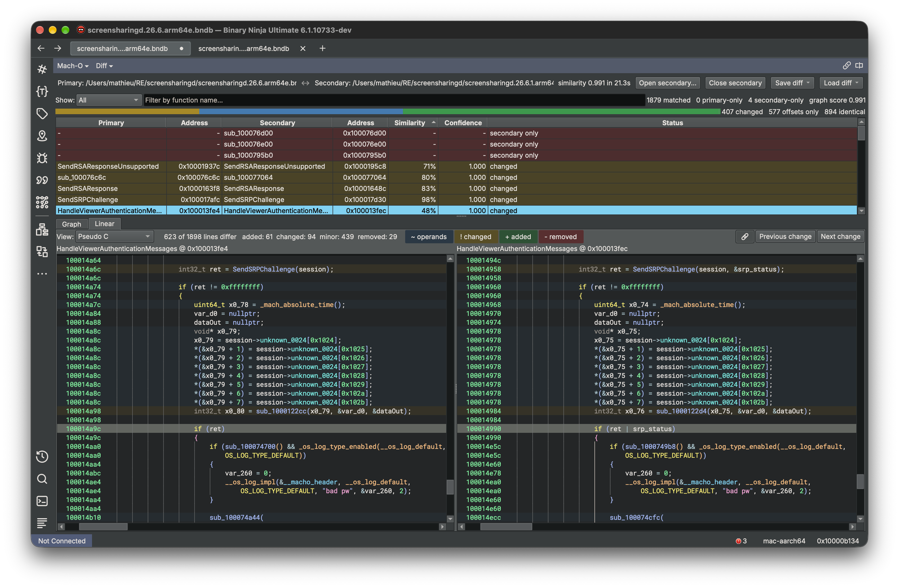The width and height of the screenshot is (899, 588).
Task: Jump to Next change
Action: click(840, 236)
